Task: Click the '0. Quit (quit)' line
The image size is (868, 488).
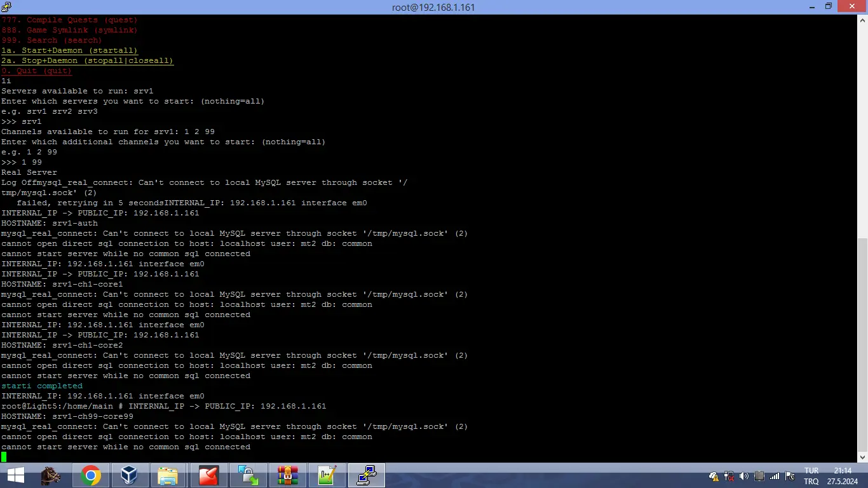Action: [x=36, y=71]
